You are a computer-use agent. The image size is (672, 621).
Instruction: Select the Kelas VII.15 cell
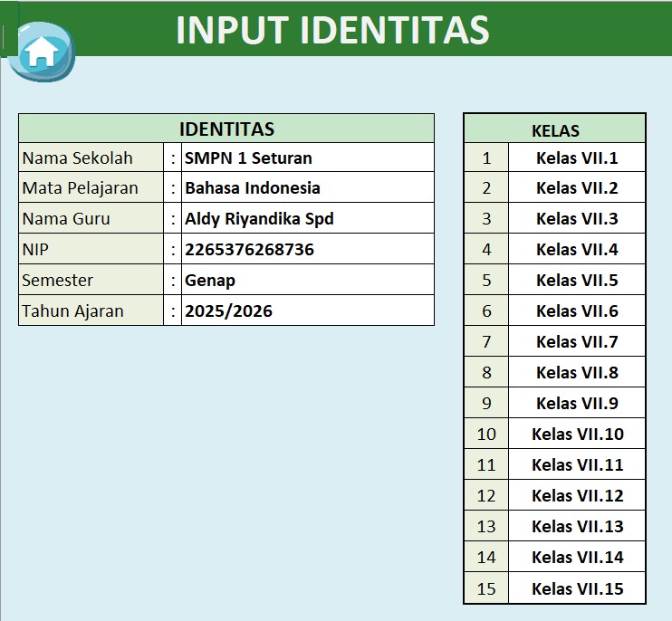[577, 589]
